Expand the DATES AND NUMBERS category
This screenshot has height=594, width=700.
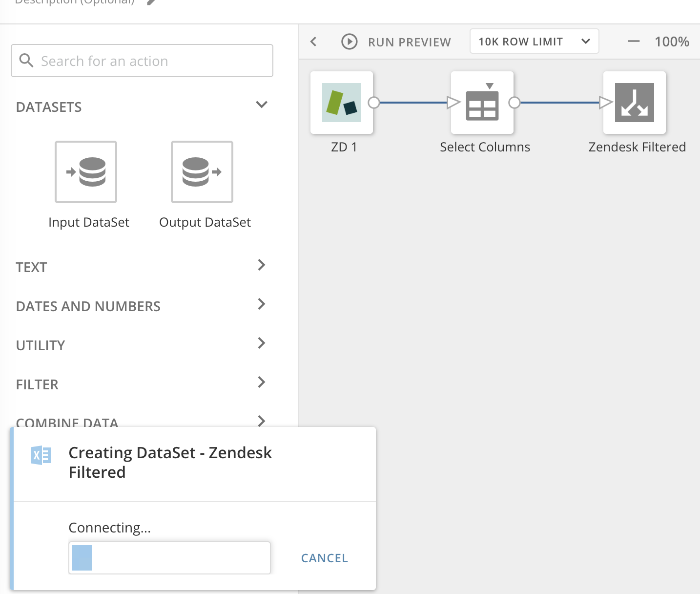tap(262, 304)
